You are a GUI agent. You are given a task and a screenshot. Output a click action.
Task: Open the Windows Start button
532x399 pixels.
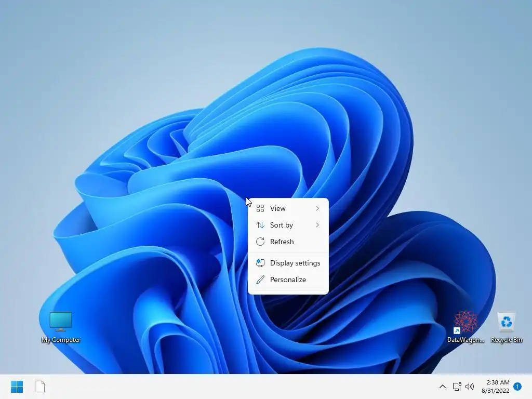[x=17, y=387]
